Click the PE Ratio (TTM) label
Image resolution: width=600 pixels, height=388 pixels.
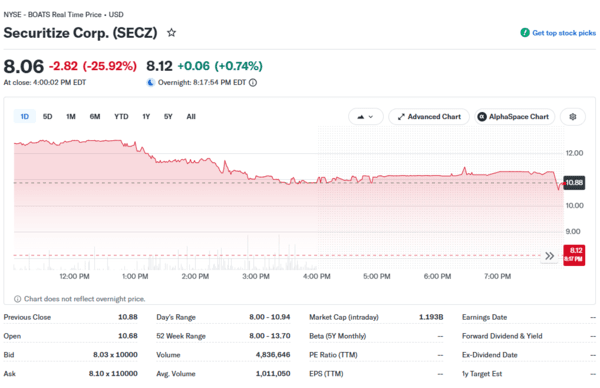[333, 355]
